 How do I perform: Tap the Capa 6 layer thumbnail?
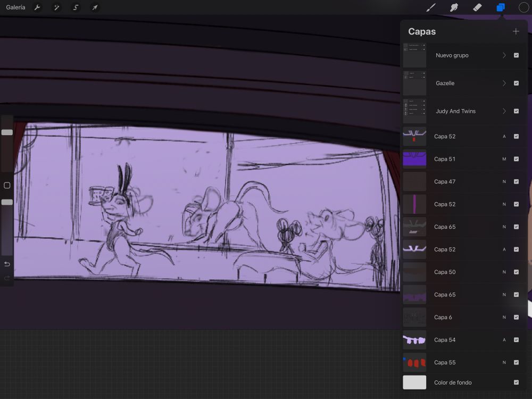click(414, 317)
